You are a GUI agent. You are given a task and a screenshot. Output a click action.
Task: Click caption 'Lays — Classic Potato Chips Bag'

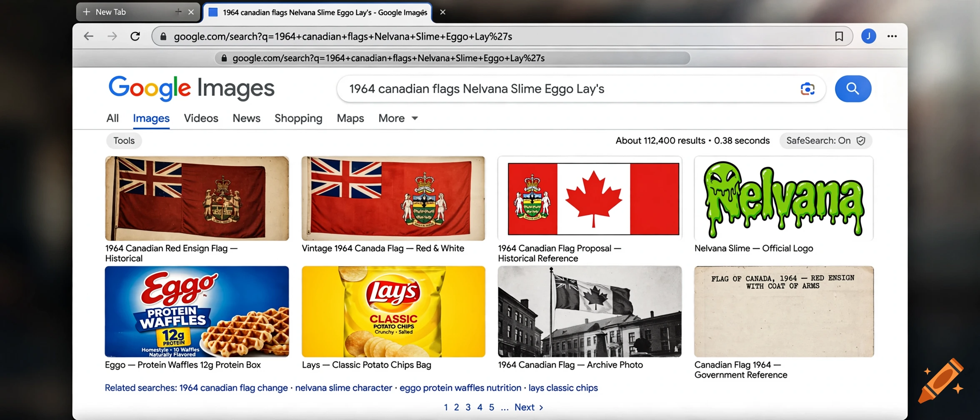click(x=366, y=365)
